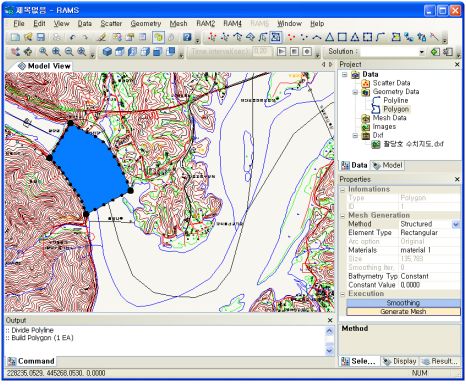The image size is (466, 386).
Task: Close the Project panel
Action: coord(457,64)
